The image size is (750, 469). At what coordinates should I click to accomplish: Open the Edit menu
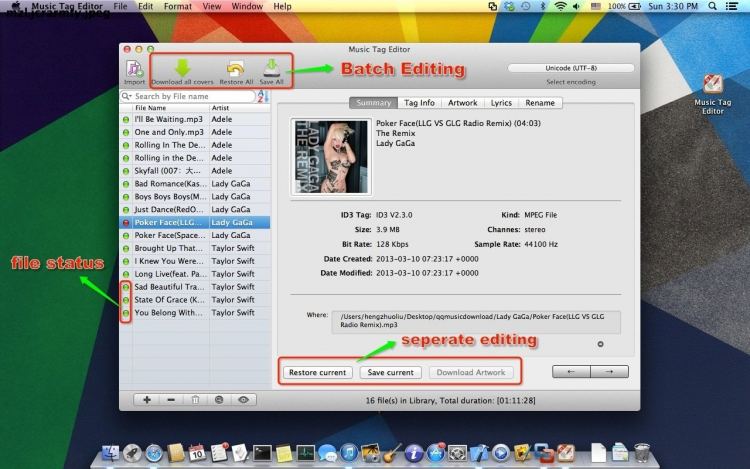click(145, 6)
